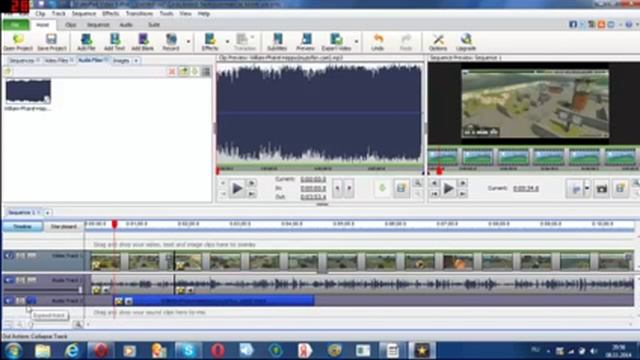
Task: Select the audio file thumbnail in the bin
Action: pyautogui.click(x=28, y=91)
